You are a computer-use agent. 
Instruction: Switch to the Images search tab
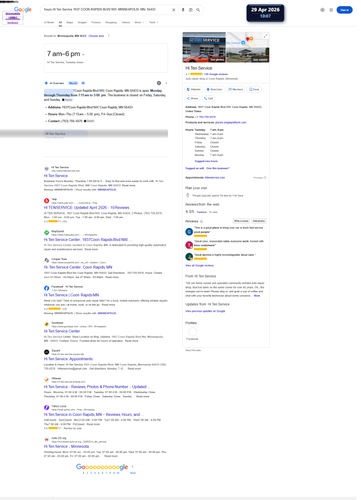(82, 22)
